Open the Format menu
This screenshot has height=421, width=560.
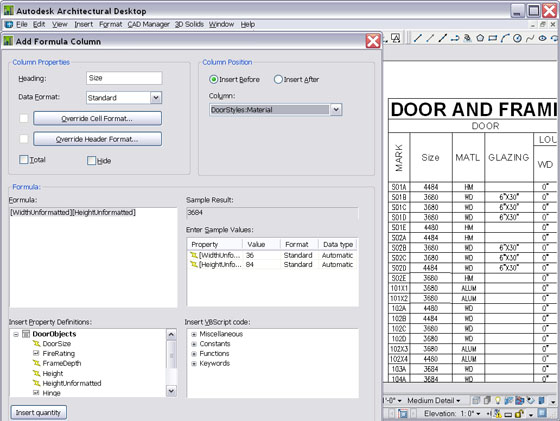pyautogui.click(x=110, y=24)
